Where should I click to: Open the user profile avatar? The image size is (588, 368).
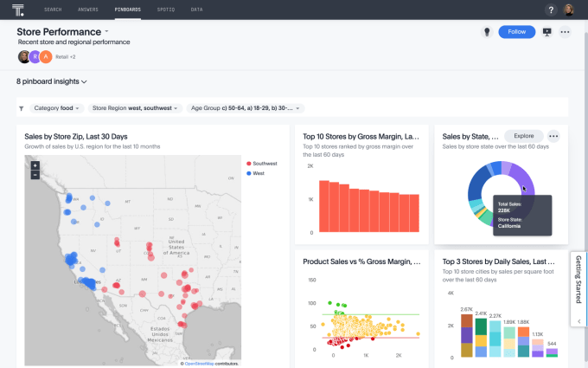pyautogui.click(x=570, y=10)
